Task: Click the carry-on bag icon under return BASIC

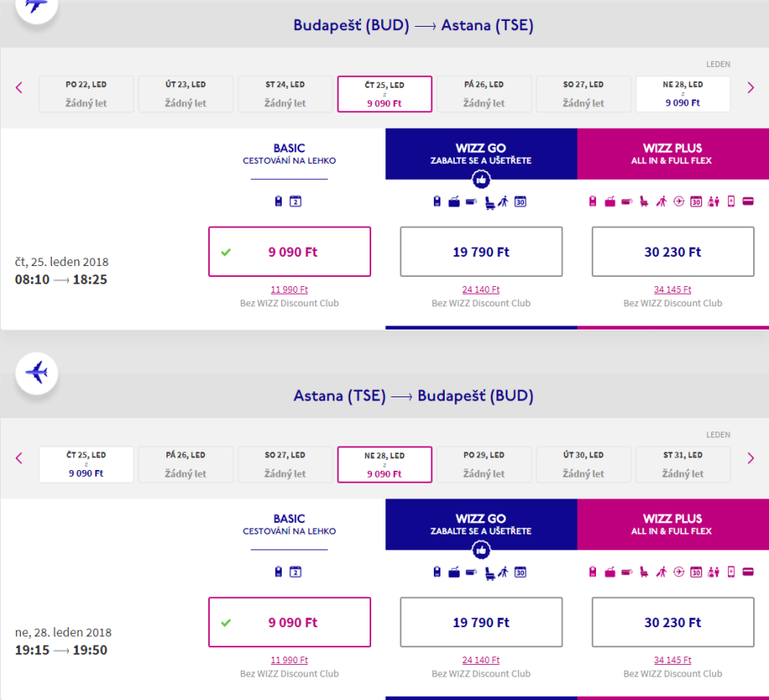Action: [279, 572]
